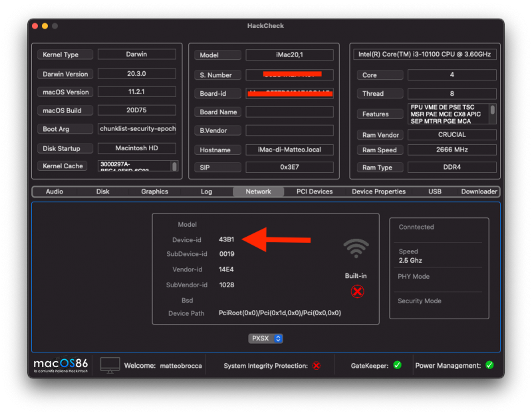Click the macOS Build field 20D75

click(x=137, y=110)
